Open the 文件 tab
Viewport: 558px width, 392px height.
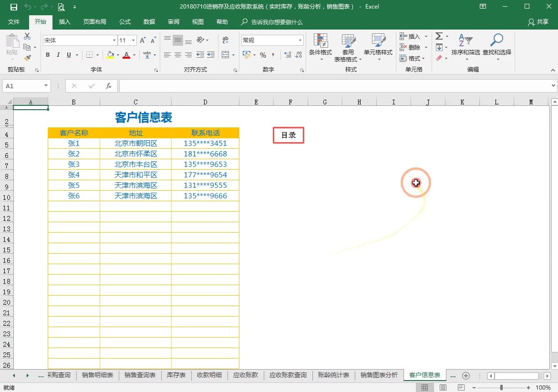pos(14,22)
